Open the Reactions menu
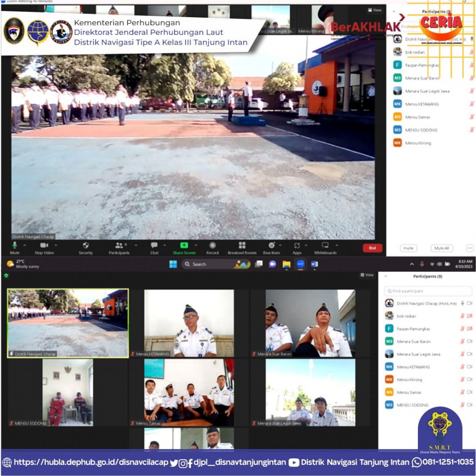 [271, 248]
